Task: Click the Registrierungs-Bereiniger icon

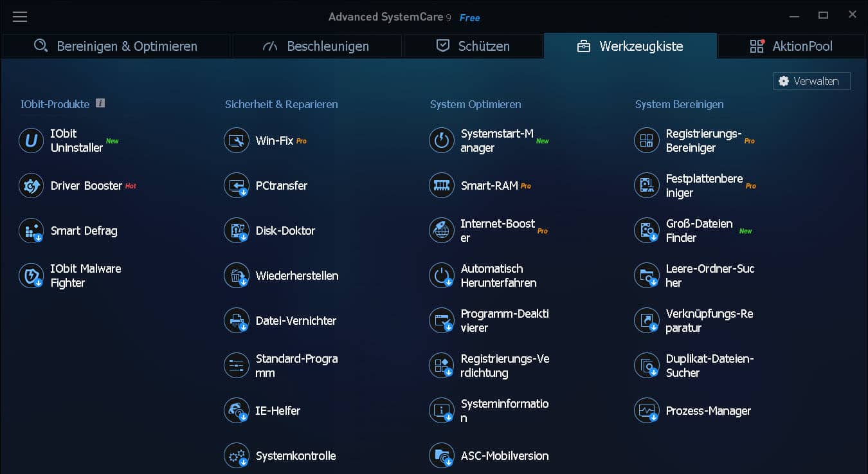Action: tap(646, 140)
